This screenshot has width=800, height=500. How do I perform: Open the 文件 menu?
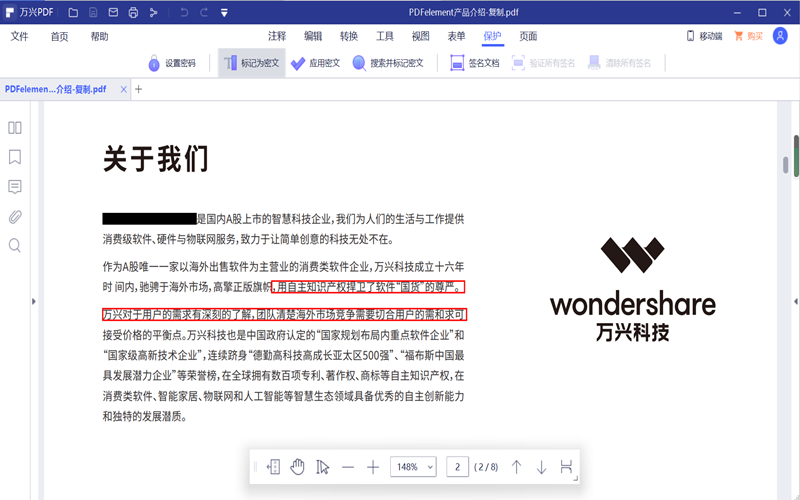tap(20, 36)
